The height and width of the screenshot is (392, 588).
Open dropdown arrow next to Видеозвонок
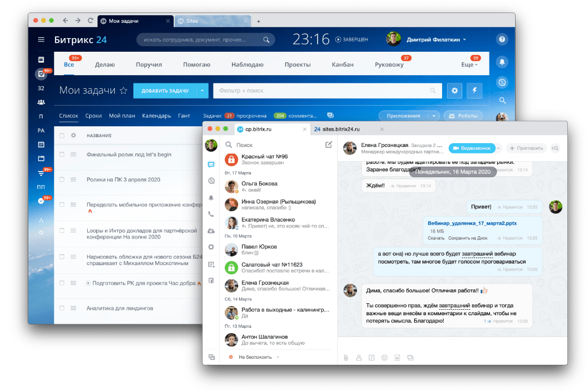(498, 148)
